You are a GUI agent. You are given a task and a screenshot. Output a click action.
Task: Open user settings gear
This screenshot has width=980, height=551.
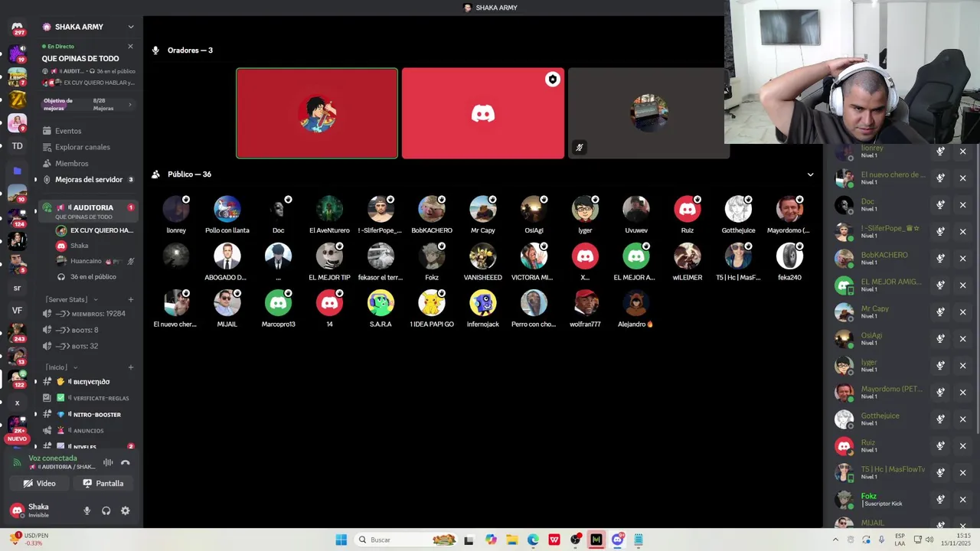click(x=126, y=510)
